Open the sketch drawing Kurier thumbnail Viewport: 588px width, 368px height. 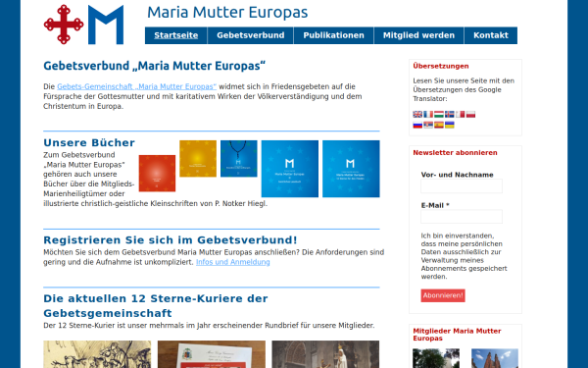click(x=97, y=354)
